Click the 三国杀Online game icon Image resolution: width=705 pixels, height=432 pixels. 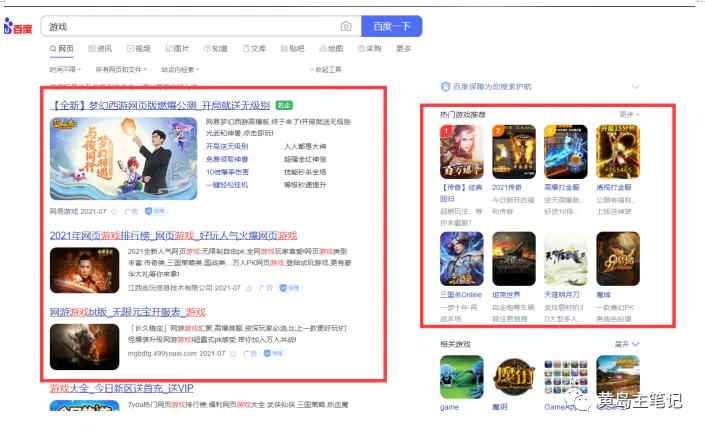[x=461, y=260]
